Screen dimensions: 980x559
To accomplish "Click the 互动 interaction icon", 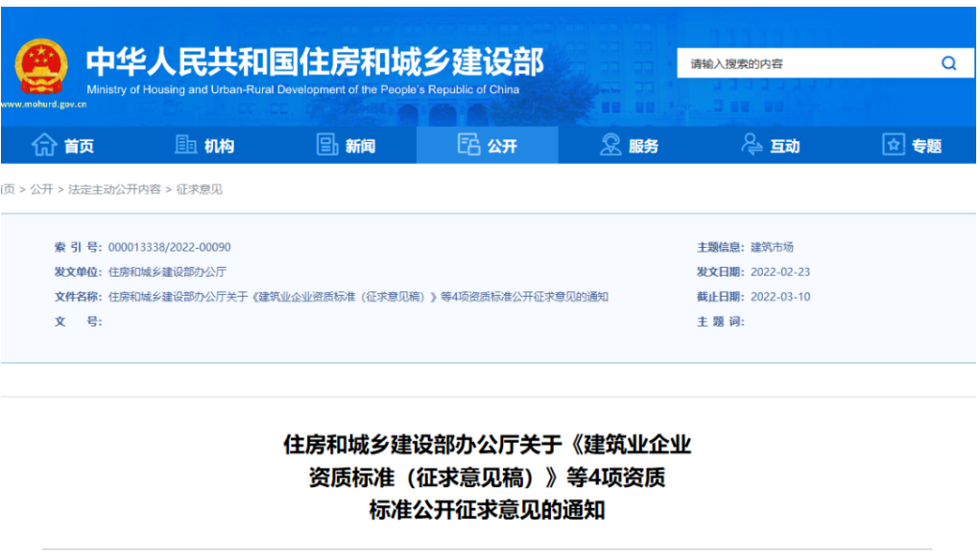I will click(x=753, y=144).
